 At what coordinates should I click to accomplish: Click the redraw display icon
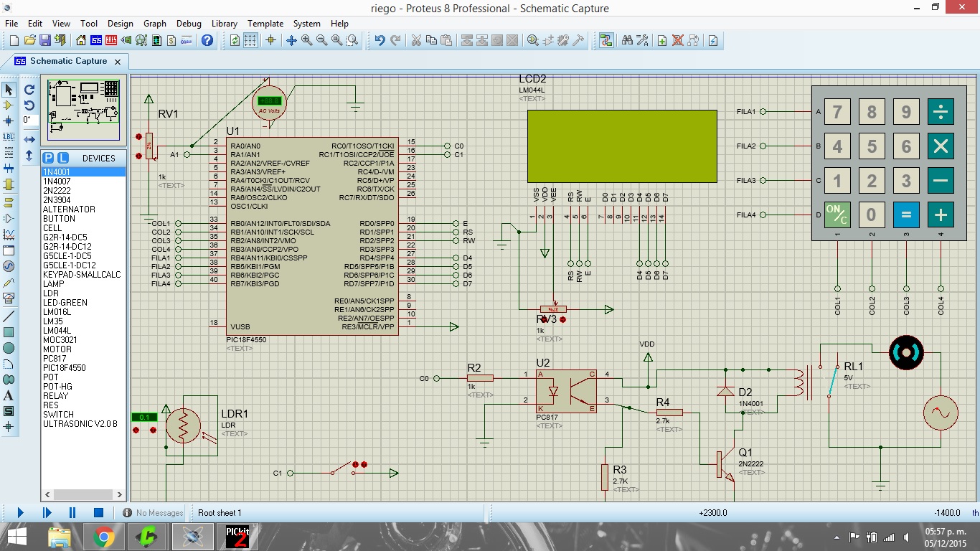tap(235, 40)
